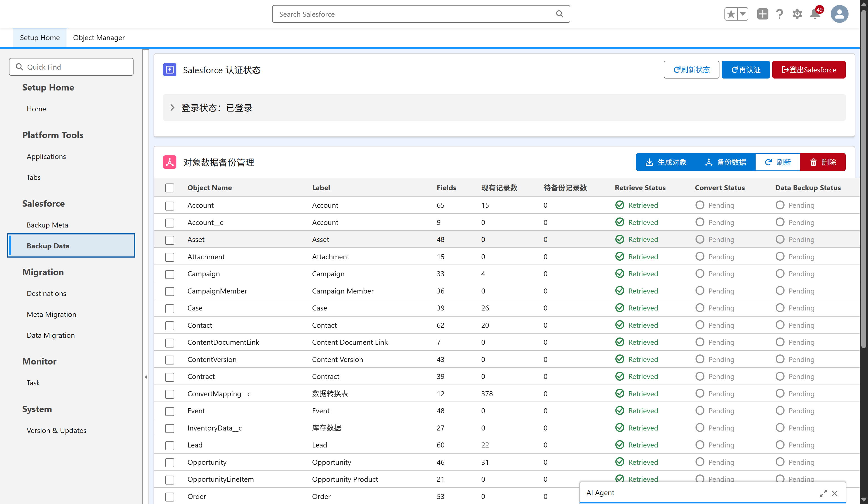The width and height of the screenshot is (868, 504).
Task: Open Tabs under Platform Tools
Action: (33, 177)
